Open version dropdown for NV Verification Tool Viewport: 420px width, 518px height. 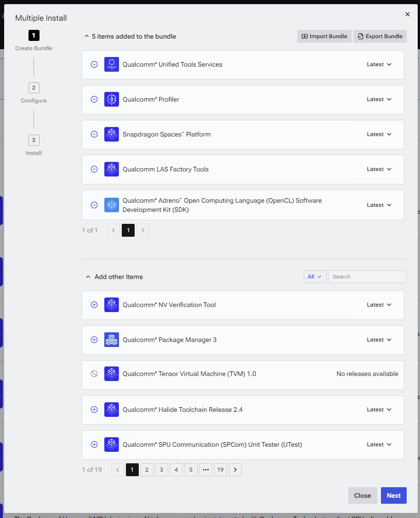[379, 305]
